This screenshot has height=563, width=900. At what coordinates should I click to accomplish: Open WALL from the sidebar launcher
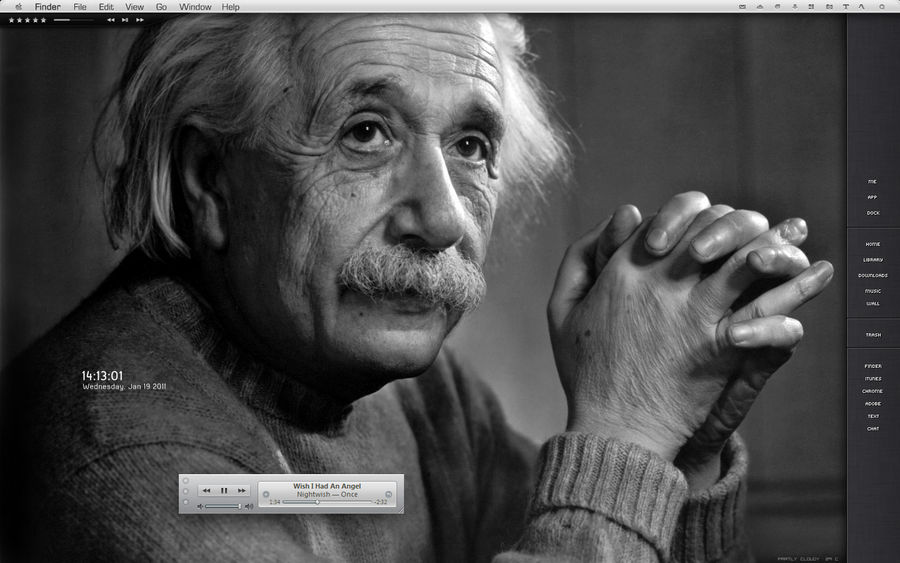tap(873, 304)
